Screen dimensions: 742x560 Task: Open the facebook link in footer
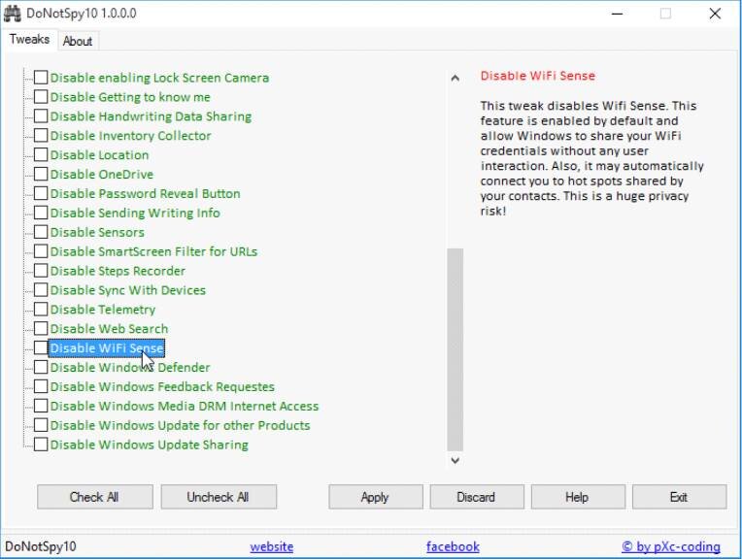point(453,546)
